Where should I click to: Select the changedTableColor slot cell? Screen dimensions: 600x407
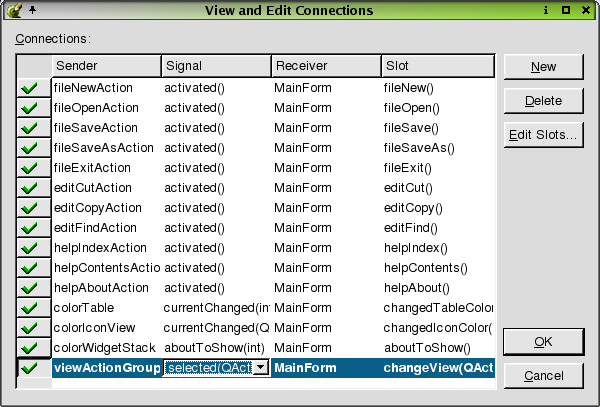click(437, 308)
